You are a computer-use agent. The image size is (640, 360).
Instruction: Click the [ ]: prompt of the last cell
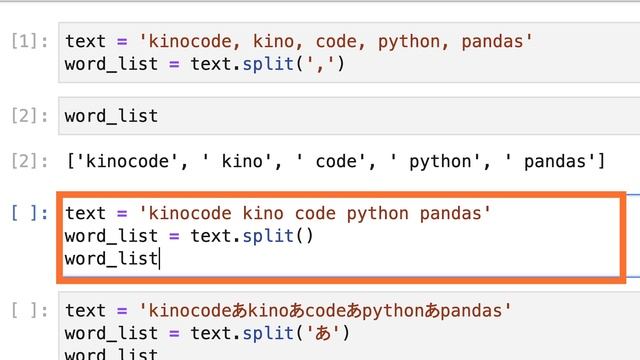pyautogui.click(x=29, y=311)
